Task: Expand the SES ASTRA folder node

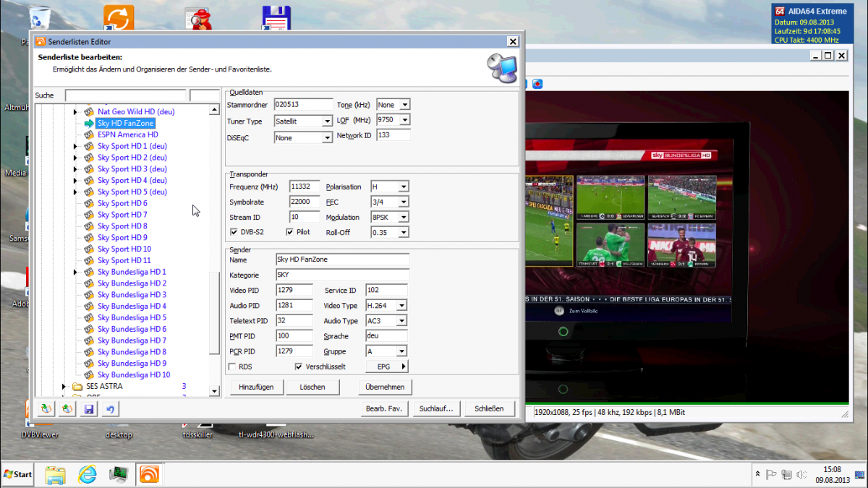Action: click(64, 387)
